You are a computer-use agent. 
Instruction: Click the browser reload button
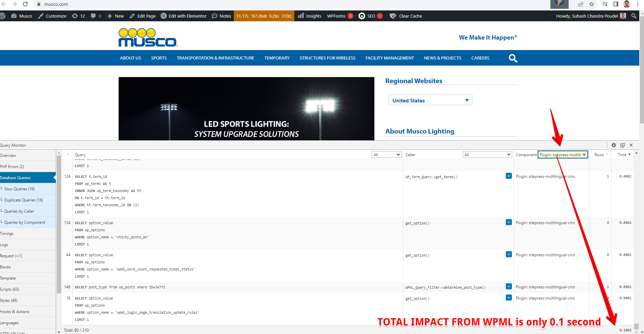pos(25,4)
